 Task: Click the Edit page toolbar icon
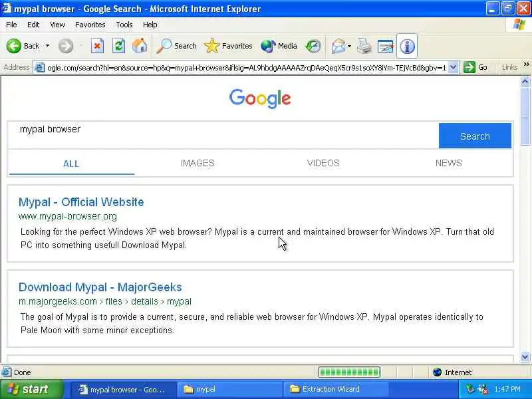coord(386,46)
